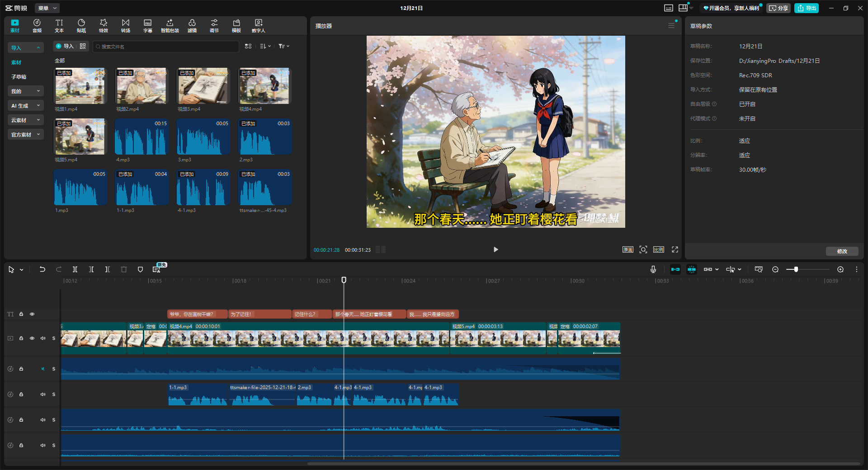This screenshot has height=470, width=868.
Task: Open the Transitions (转场) panel
Action: click(x=126, y=26)
